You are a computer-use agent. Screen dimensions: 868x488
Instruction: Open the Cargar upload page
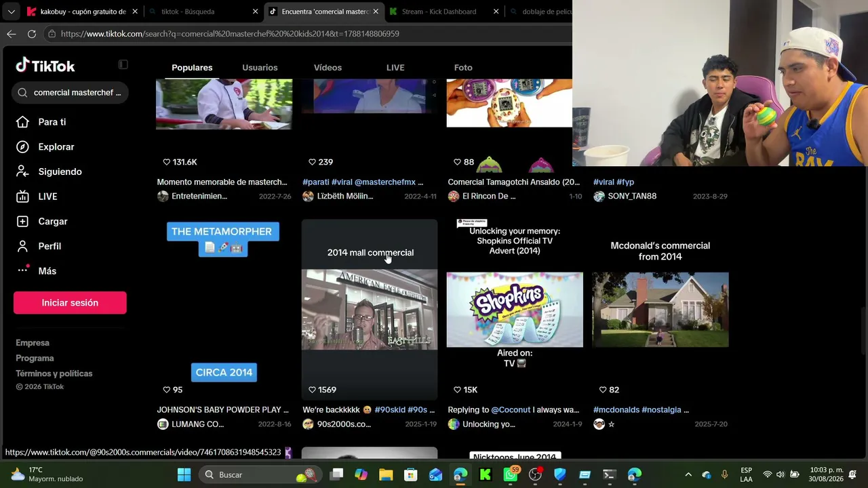click(x=53, y=222)
